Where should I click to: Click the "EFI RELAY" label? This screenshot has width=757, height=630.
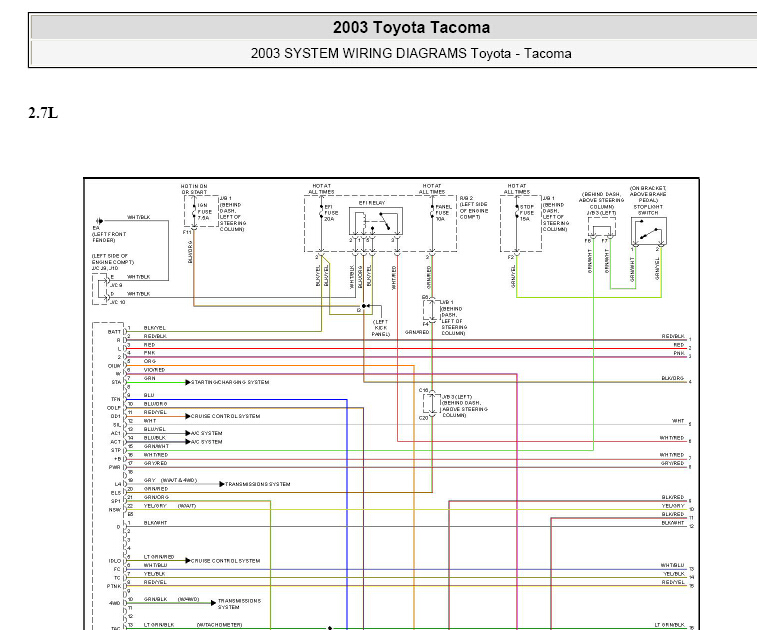(372, 203)
